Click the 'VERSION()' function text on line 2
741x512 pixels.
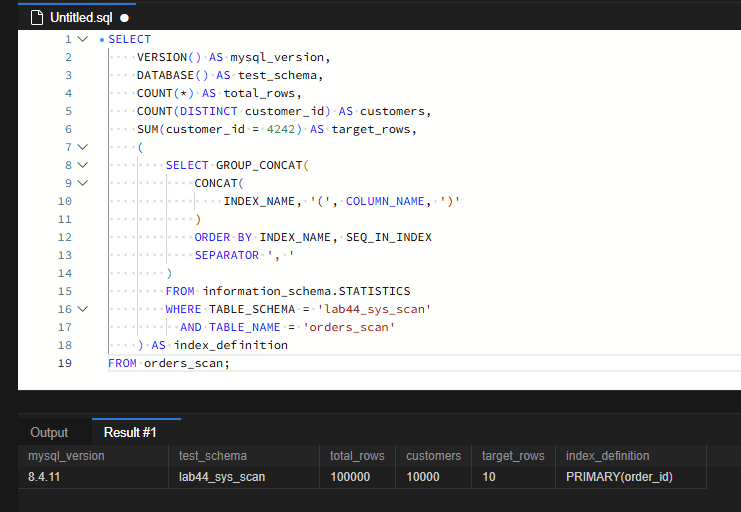coord(169,57)
